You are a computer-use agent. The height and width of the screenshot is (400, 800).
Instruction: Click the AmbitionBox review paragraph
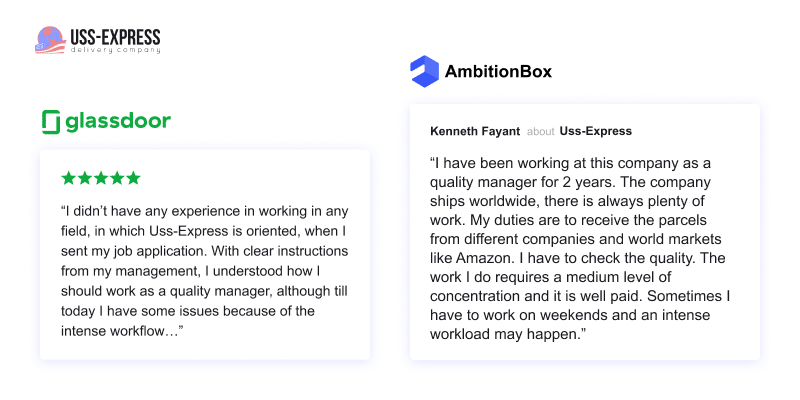[584, 248]
